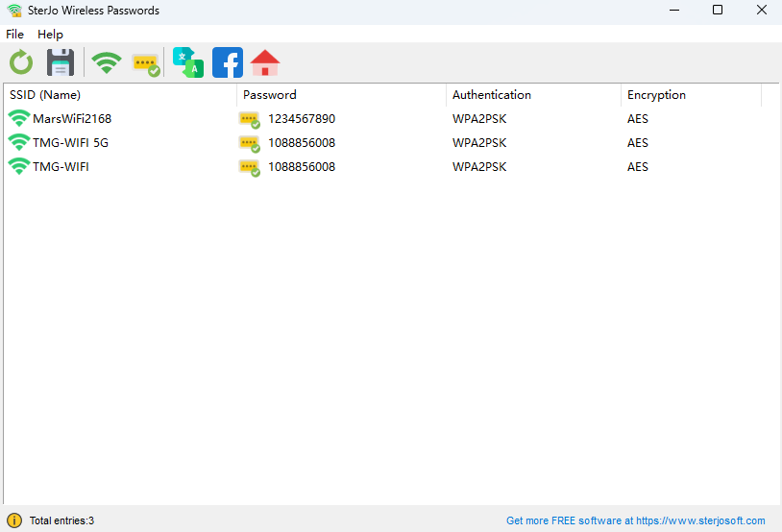Click the Wi-Fi icon in the TMG-WIFI row

(19, 166)
